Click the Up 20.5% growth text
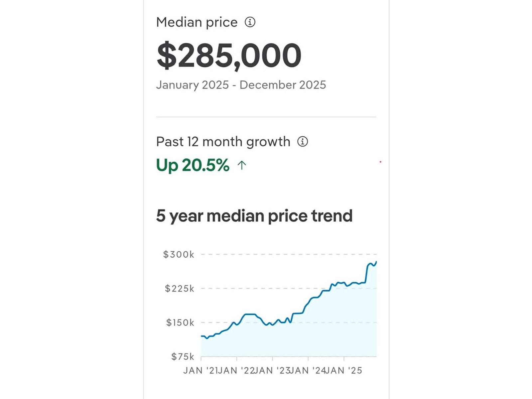 tap(193, 165)
